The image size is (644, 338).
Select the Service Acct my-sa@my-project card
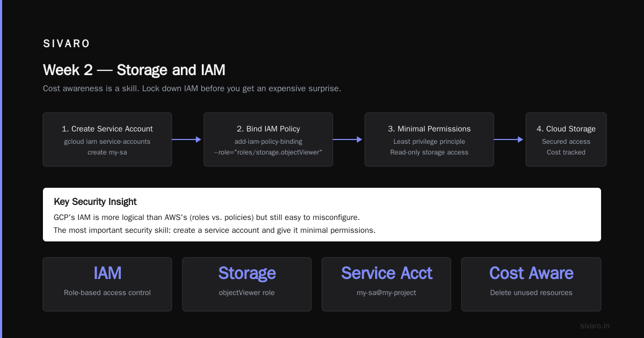[x=386, y=284]
